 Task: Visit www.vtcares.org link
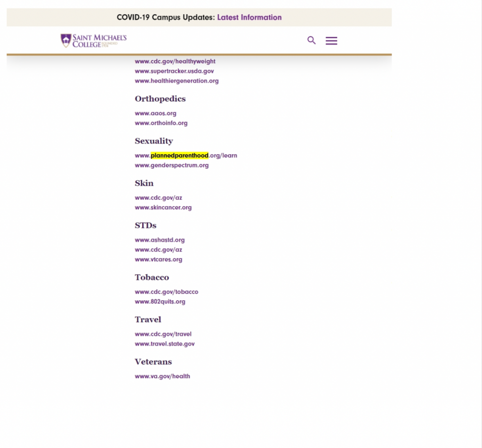tap(159, 259)
